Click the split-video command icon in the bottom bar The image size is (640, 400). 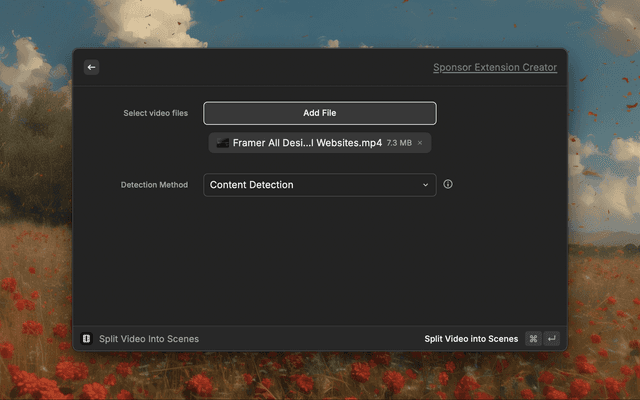pos(87,339)
